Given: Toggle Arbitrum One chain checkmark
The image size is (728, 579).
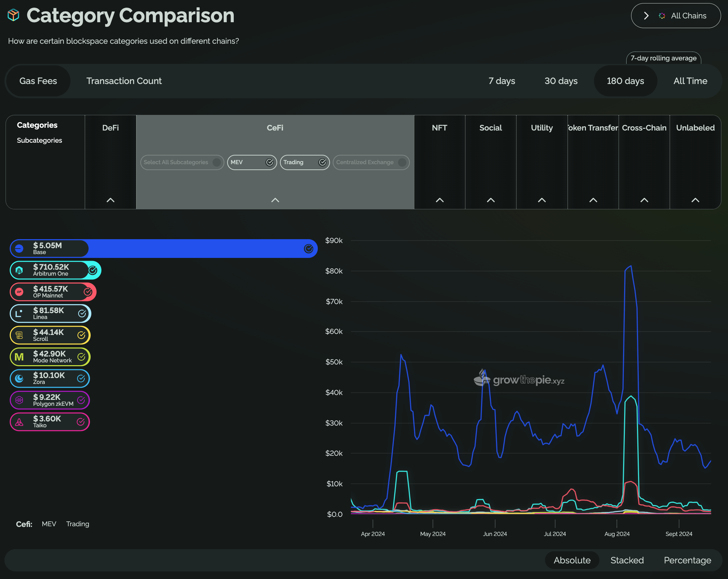Looking at the screenshot, I should click(x=93, y=270).
